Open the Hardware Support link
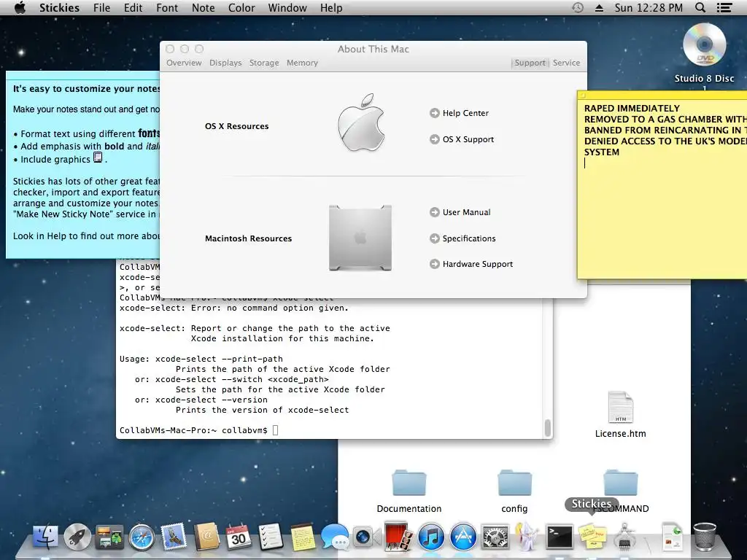 point(471,264)
